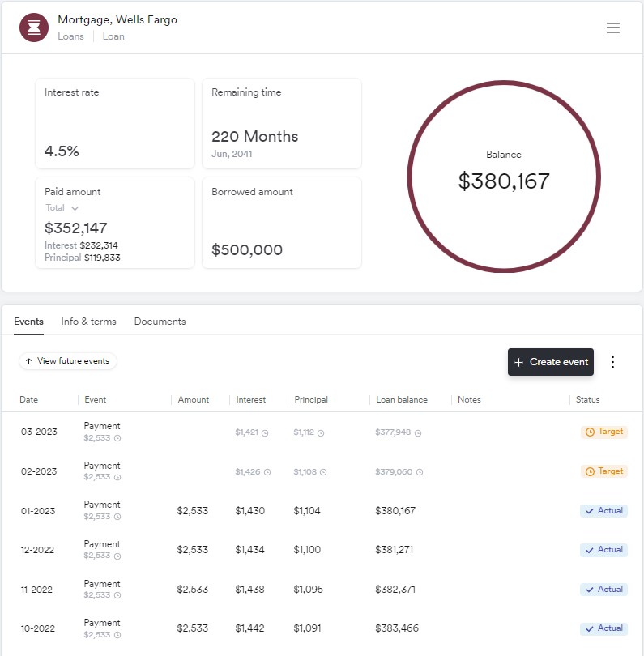Click the Loans breadcrumb link

70,36
